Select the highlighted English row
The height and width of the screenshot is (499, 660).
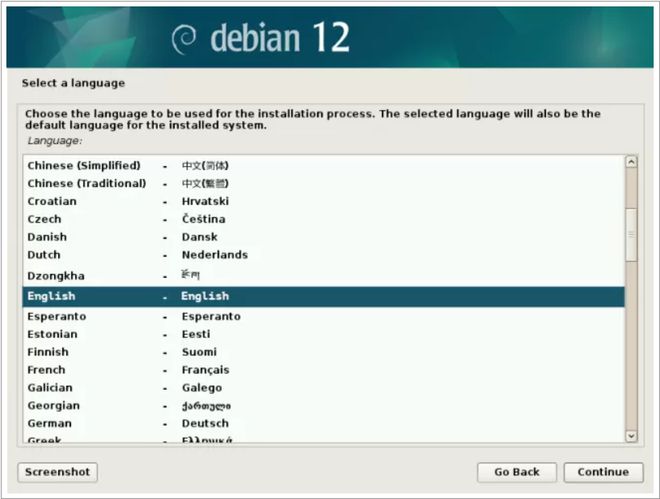pyautogui.click(x=323, y=297)
